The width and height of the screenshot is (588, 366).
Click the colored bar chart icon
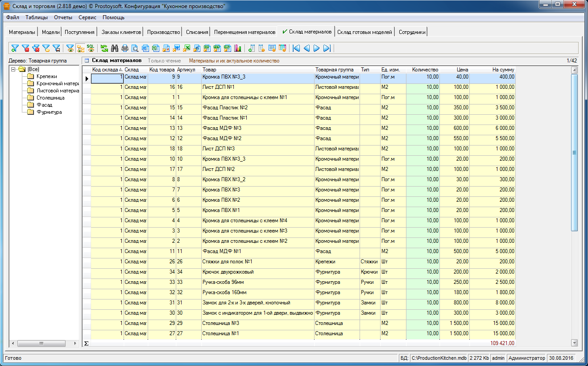click(x=237, y=48)
